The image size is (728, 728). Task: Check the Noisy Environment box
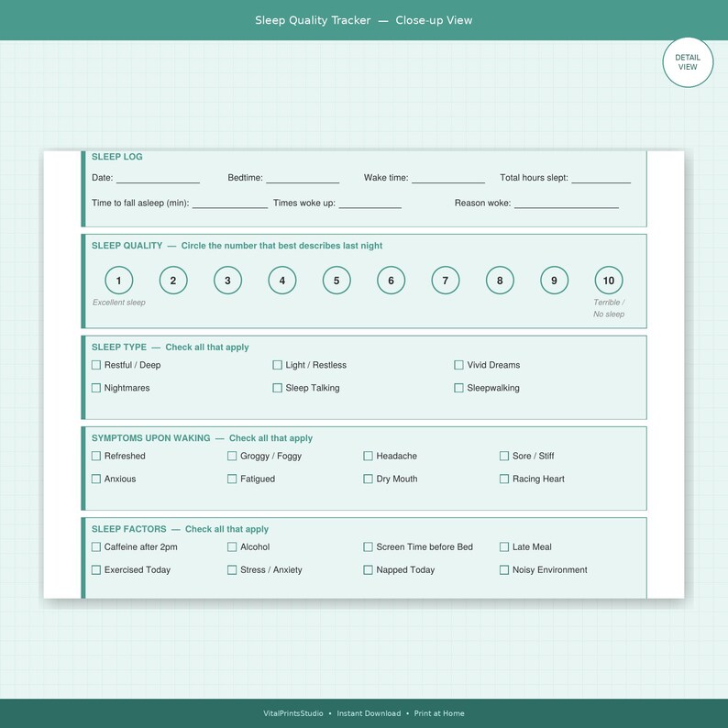(504, 569)
